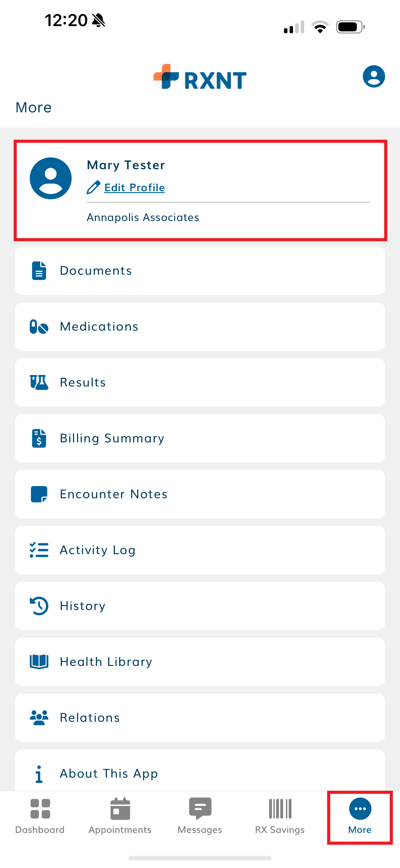
Task: Tap the Encounter Notes sticky note icon
Action: coord(39,494)
